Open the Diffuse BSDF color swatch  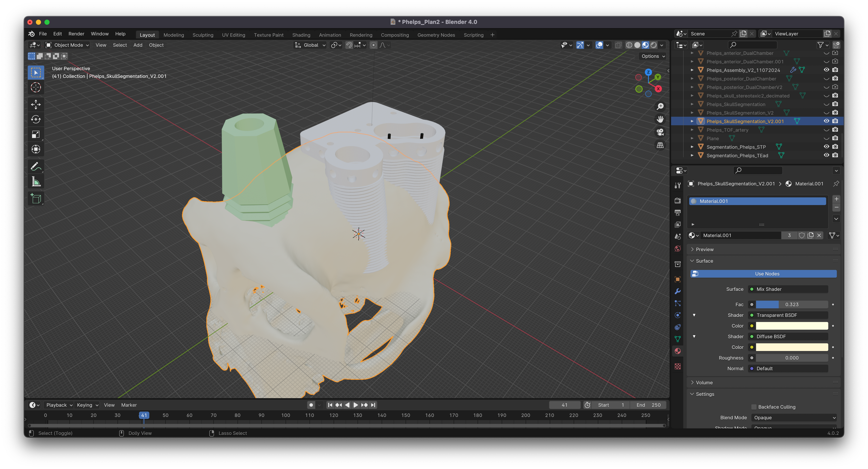[x=792, y=347]
